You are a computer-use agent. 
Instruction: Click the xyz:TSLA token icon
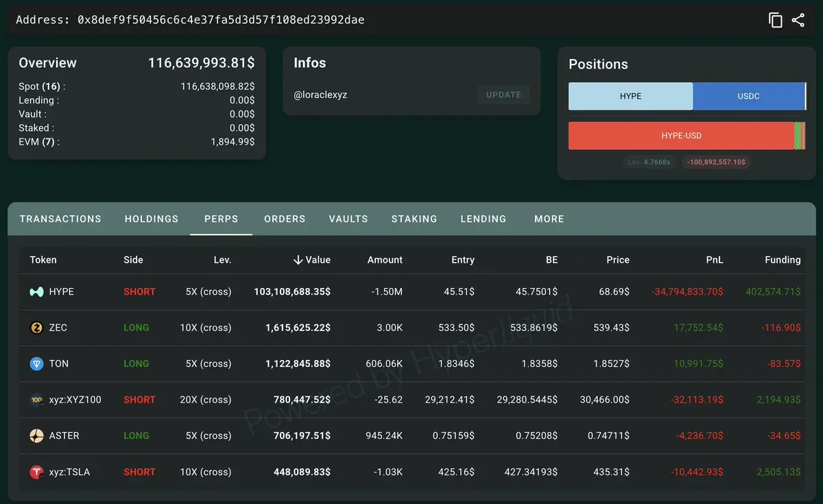coord(37,472)
